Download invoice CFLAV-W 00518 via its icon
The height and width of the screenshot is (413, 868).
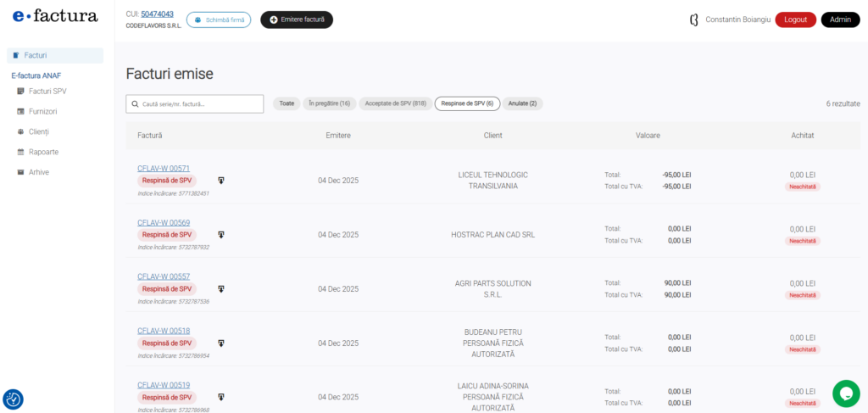(221, 343)
